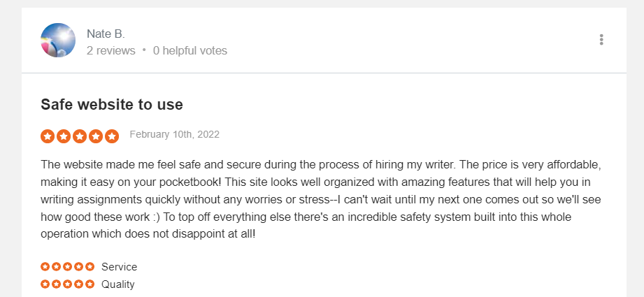The image size is (644, 297).
Task: Click the Safe website to use title
Action: click(x=112, y=105)
